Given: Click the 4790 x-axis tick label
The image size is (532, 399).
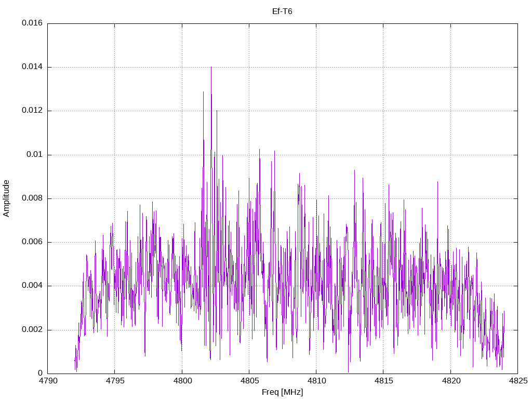Looking at the screenshot, I should pyautogui.click(x=48, y=381).
